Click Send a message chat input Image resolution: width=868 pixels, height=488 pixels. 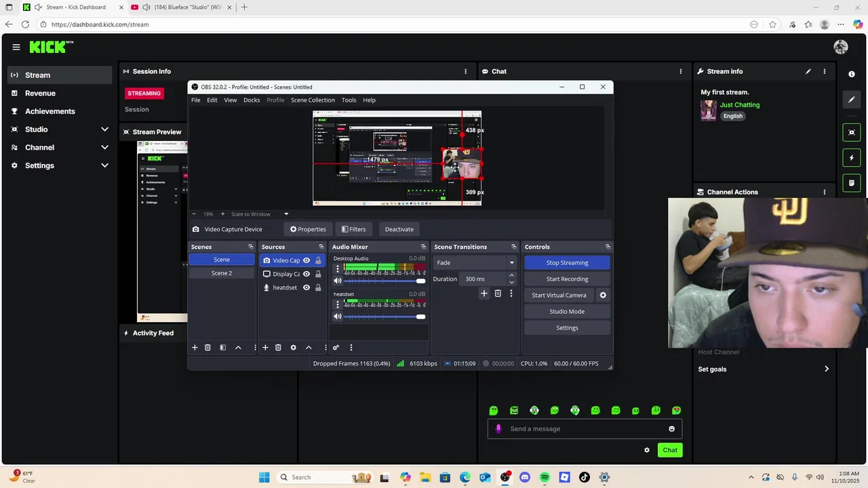pyautogui.click(x=585, y=429)
